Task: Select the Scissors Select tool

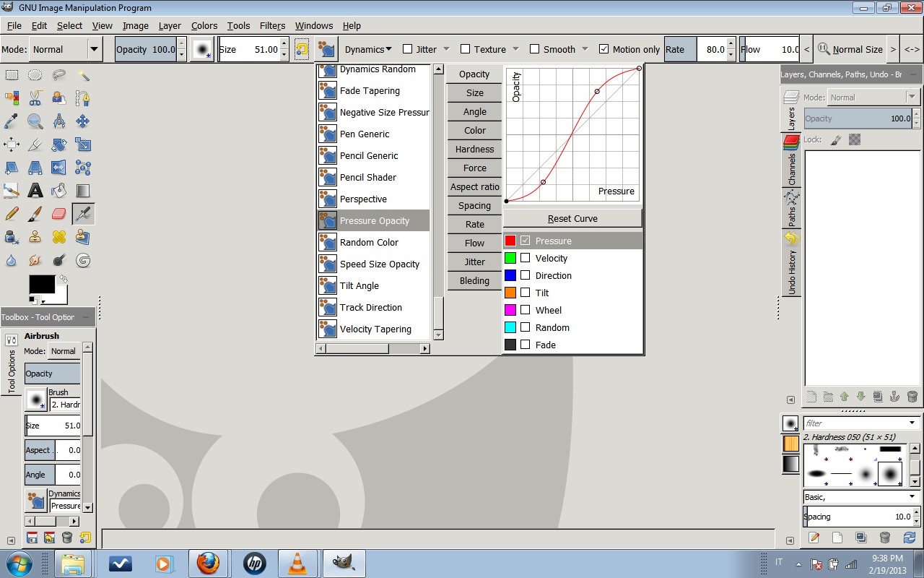Action: click(x=35, y=98)
